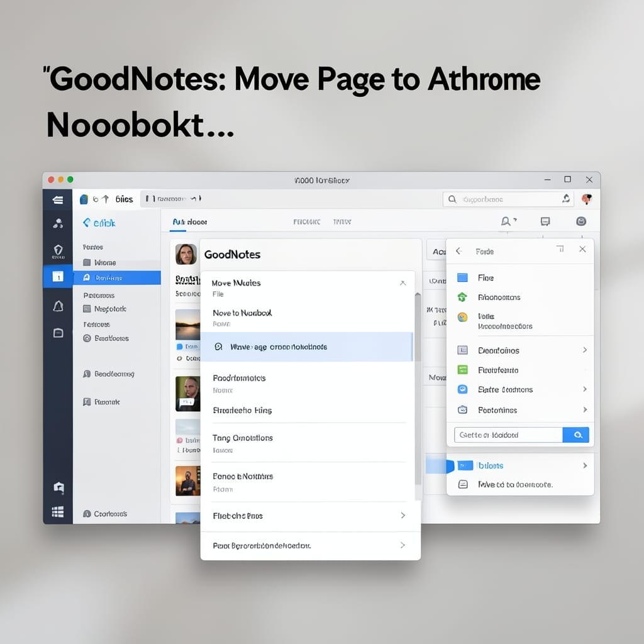The height and width of the screenshot is (644, 644).
Task: Click the round globe icon beside 'Votie'
Action: click(462, 317)
